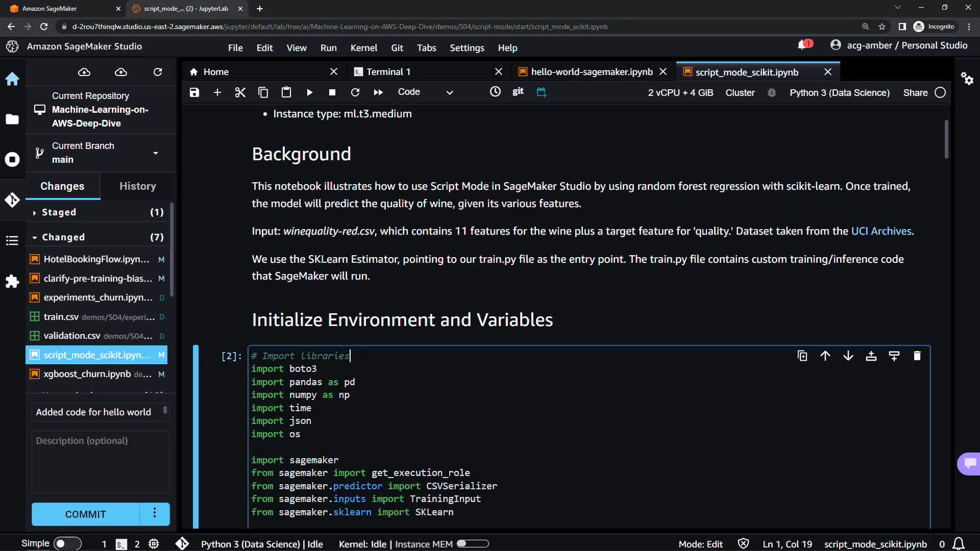Click the Git sidebar icon
This screenshot has width=980, height=551.
[x=12, y=200]
